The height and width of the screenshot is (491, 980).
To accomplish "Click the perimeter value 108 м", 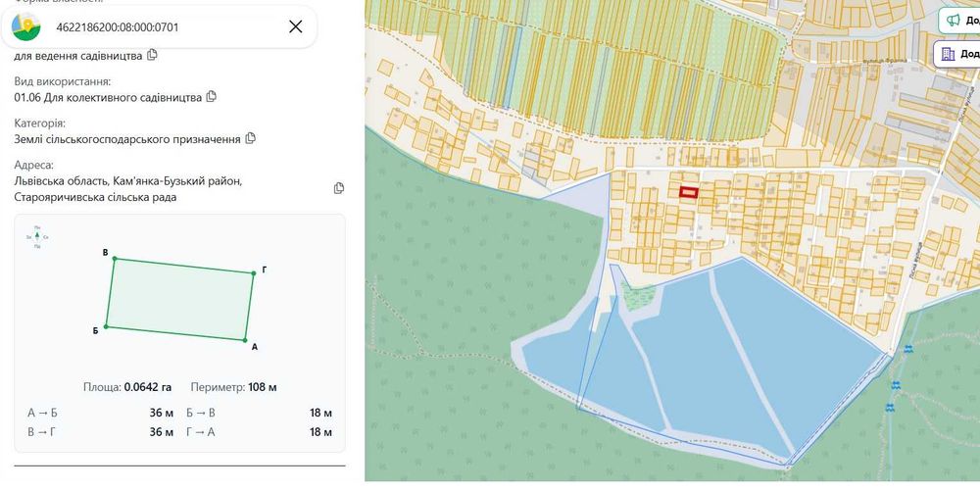I will 263,387.
